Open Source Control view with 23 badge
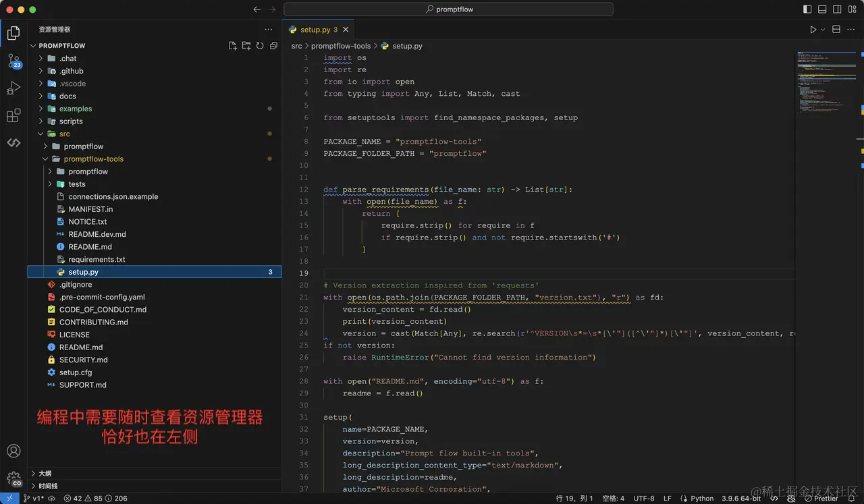This screenshot has width=864, height=504. click(13, 61)
